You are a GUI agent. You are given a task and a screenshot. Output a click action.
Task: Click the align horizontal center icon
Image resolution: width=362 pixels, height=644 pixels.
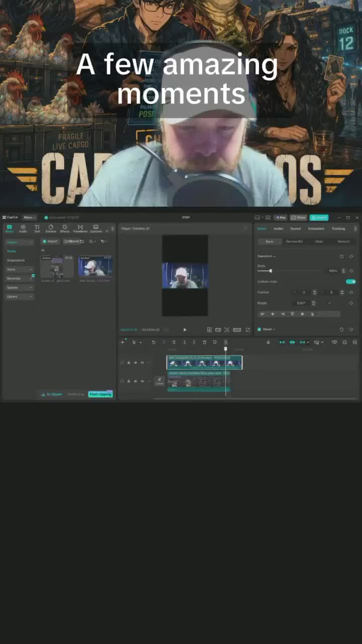[x=273, y=314]
